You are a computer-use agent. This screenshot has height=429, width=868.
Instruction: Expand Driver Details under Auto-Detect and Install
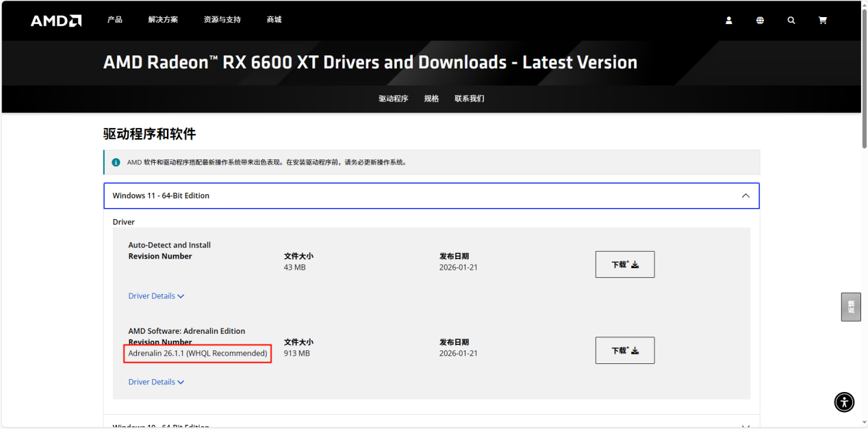156,296
